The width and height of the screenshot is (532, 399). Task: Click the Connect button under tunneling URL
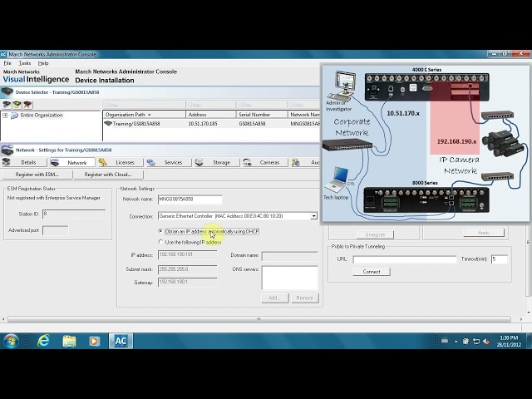372,272
